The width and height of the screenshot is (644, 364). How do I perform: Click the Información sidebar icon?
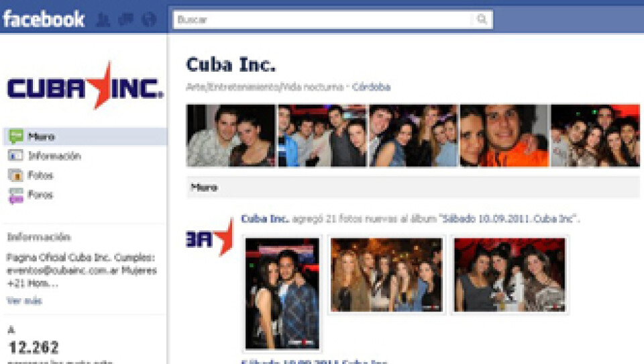(15, 155)
